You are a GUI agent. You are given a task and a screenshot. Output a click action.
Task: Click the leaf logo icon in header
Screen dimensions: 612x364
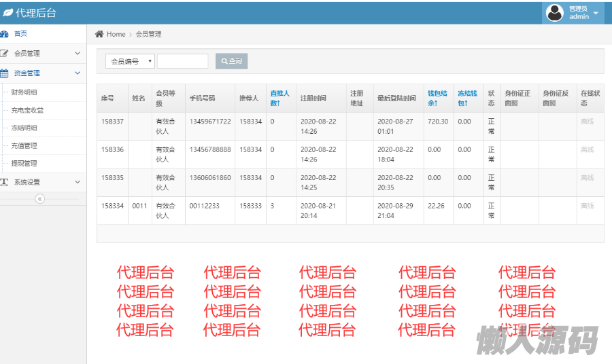click(7, 13)
